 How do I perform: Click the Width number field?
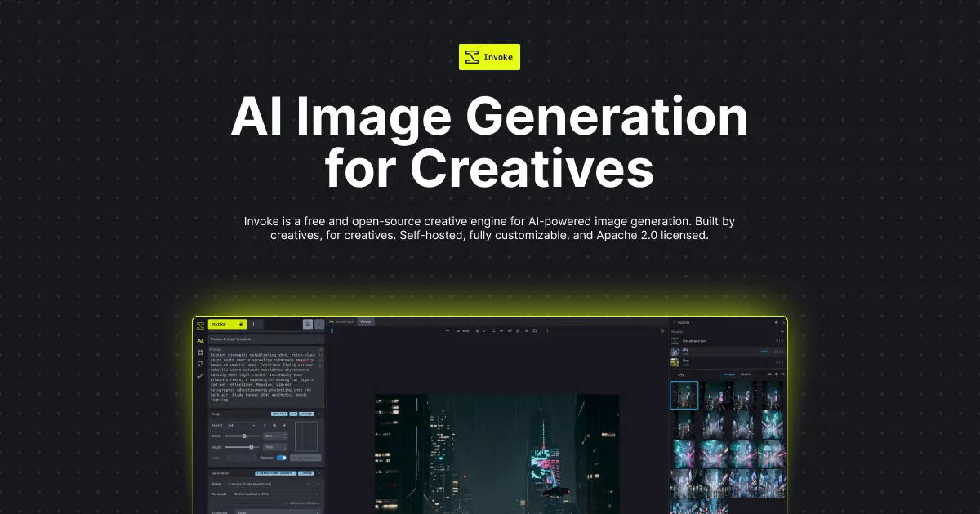[x=275, y=436]
